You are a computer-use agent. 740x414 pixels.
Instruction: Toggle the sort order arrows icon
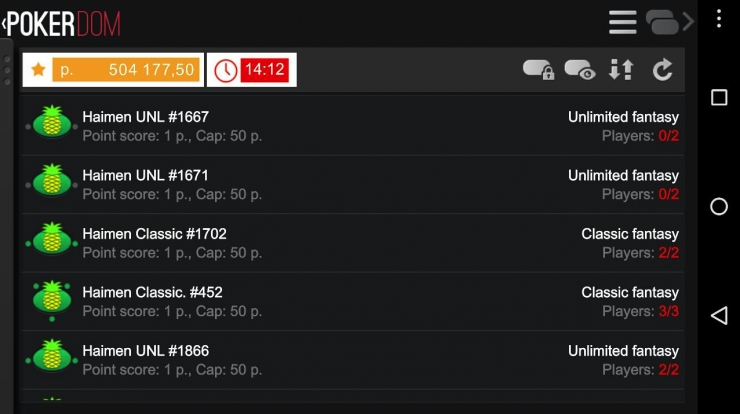621,70
